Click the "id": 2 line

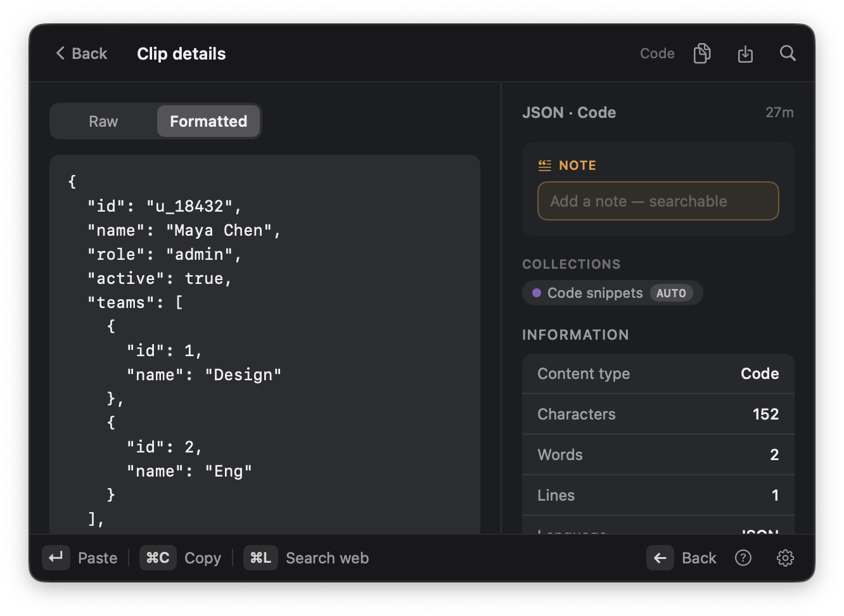click(x=165, y=447)
